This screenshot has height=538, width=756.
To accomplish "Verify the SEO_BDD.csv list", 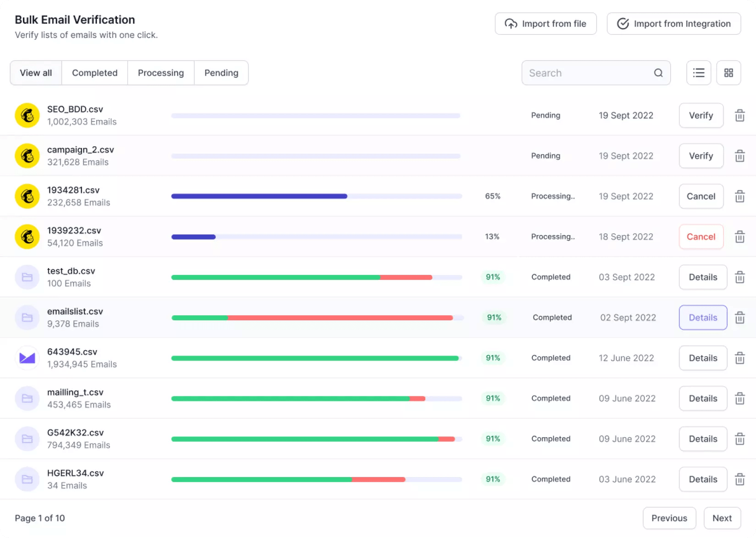I will 701,115.
